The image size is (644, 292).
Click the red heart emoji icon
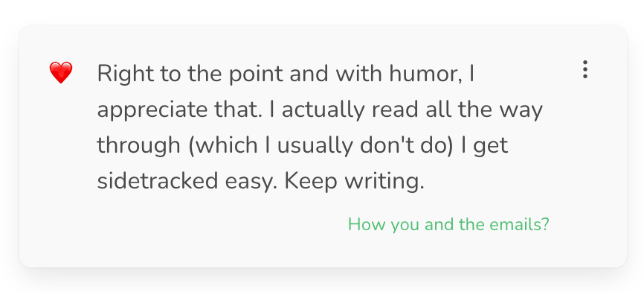[61, 73]
